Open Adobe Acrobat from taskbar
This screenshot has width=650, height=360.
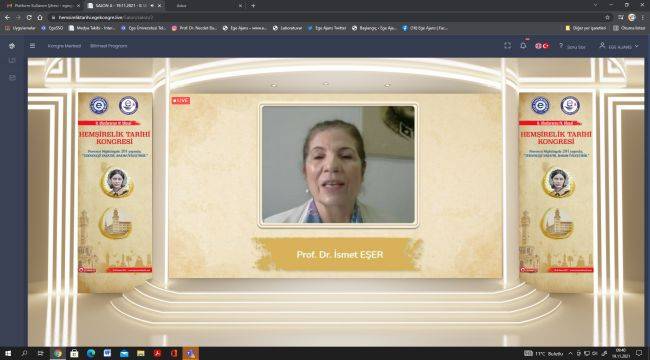158,353
